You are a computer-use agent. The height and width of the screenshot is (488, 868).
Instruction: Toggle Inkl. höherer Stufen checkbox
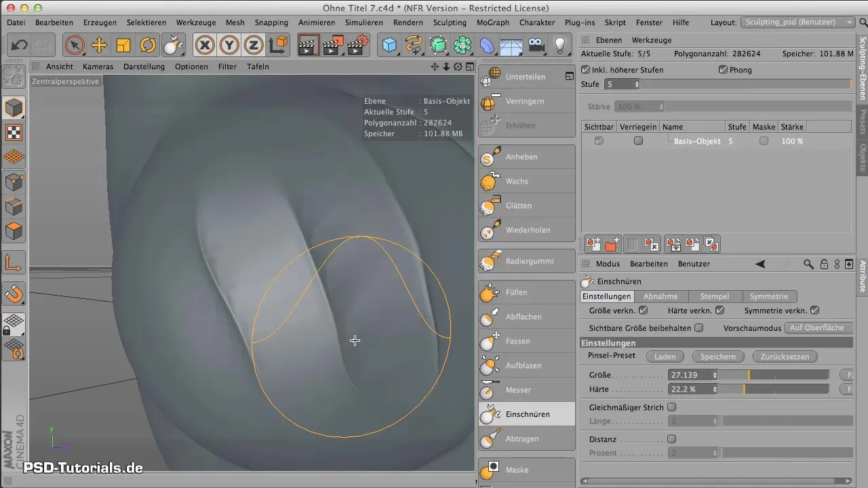[586, 70]
